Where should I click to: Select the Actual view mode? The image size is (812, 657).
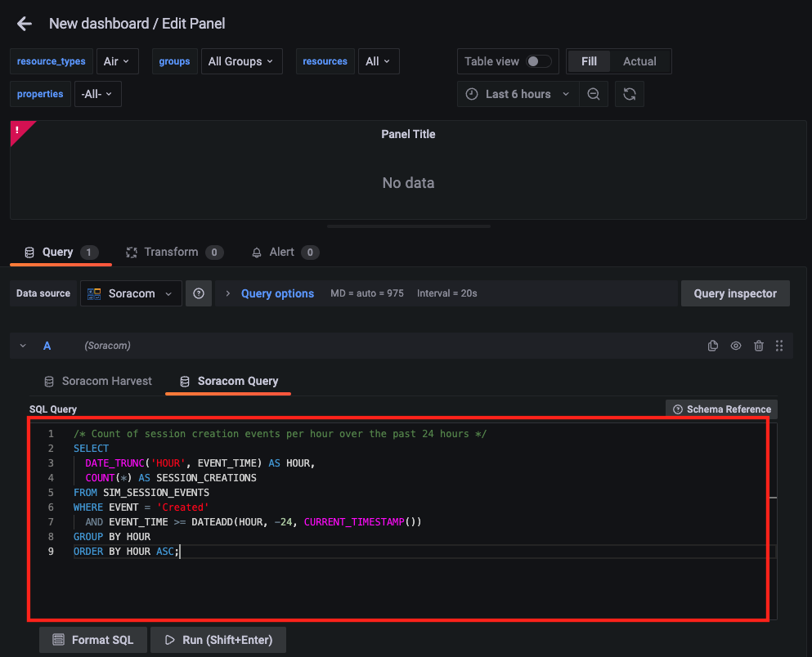tap(639, 61)
